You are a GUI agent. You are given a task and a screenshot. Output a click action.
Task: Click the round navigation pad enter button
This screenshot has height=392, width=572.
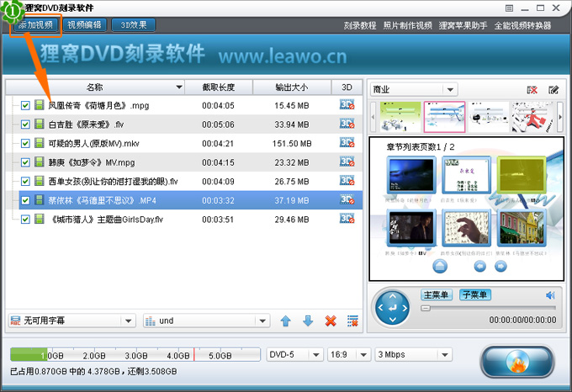click(x=393, y=308)
